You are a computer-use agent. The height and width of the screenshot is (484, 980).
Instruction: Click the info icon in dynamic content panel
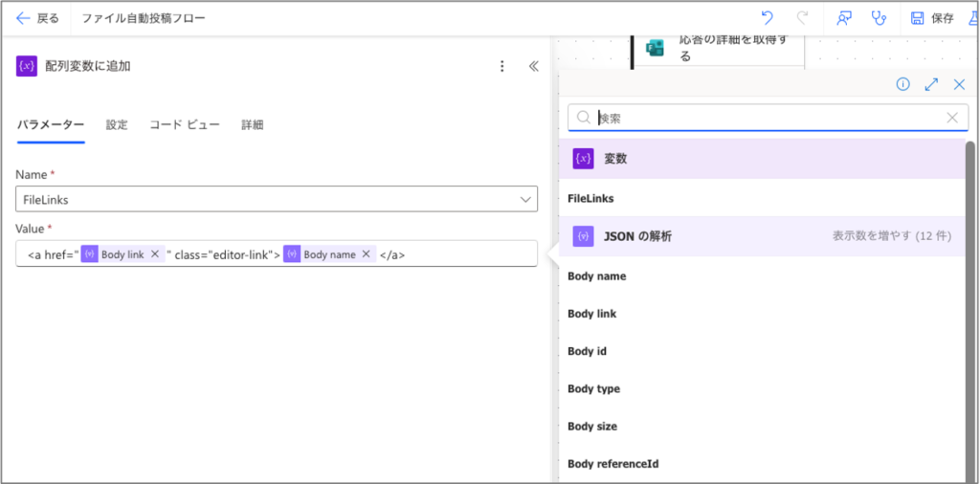902,84
